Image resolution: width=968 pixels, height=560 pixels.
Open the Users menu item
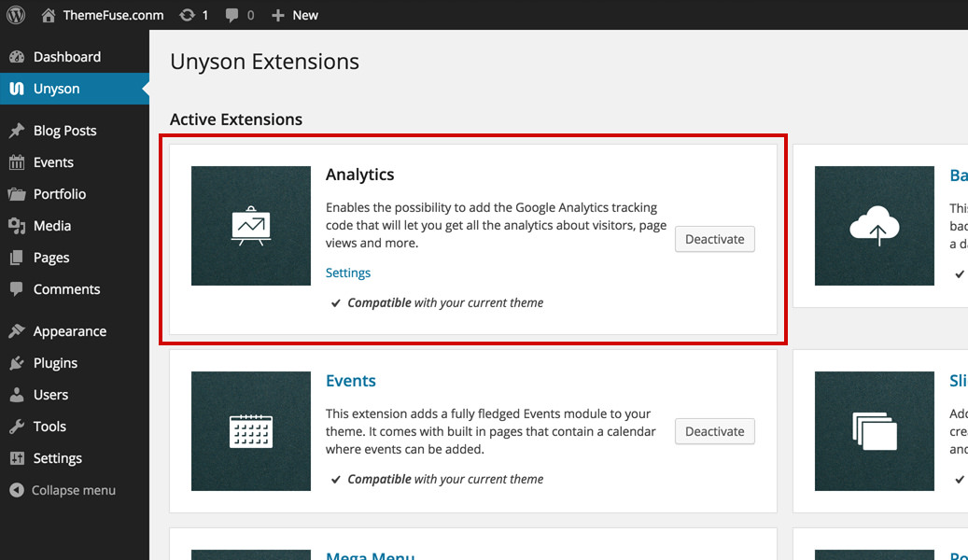click(x=74, y=395)
